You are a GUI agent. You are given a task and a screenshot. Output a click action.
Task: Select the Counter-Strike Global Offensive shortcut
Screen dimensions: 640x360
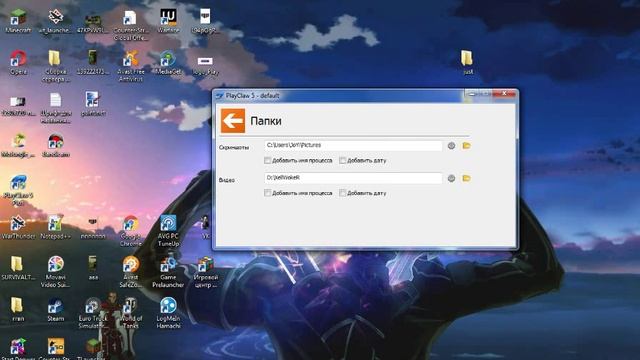click(130, 25)
